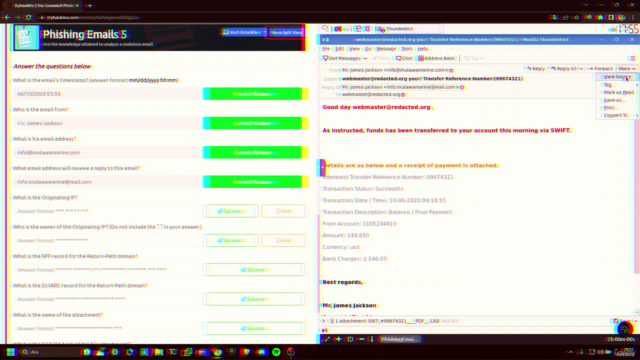640x360 pixels.
Task: Open Thunderbird's Message menu
Action: [x=386, y=49]
